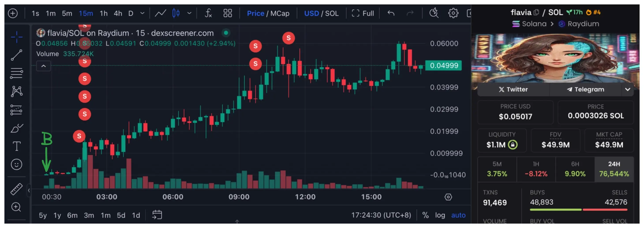Toggle percent scale on price axis
This screenshot has width=644, height=228.
pyautogui.click(x=425, y=215)
